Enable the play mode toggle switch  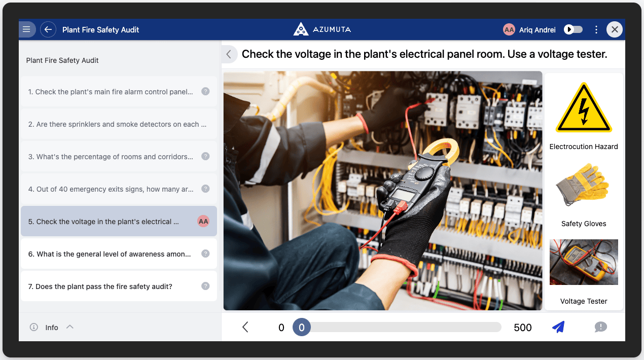click(573, 29)
